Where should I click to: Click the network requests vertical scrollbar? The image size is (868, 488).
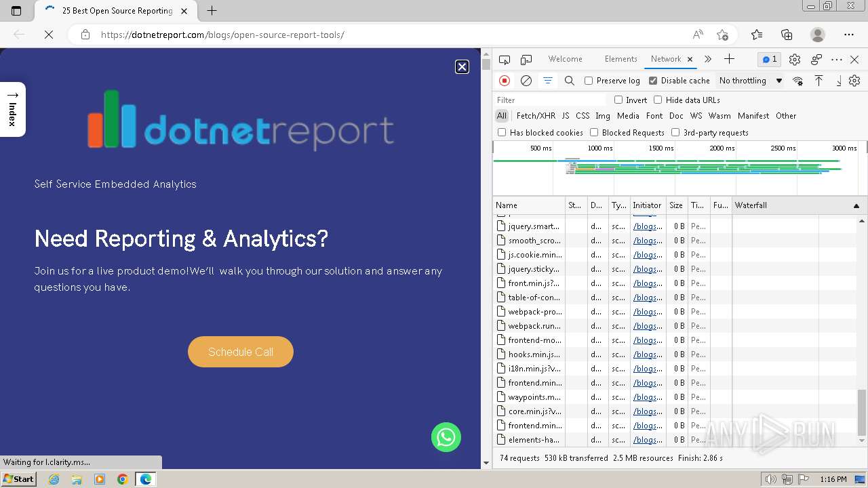(x=862, y=412)
